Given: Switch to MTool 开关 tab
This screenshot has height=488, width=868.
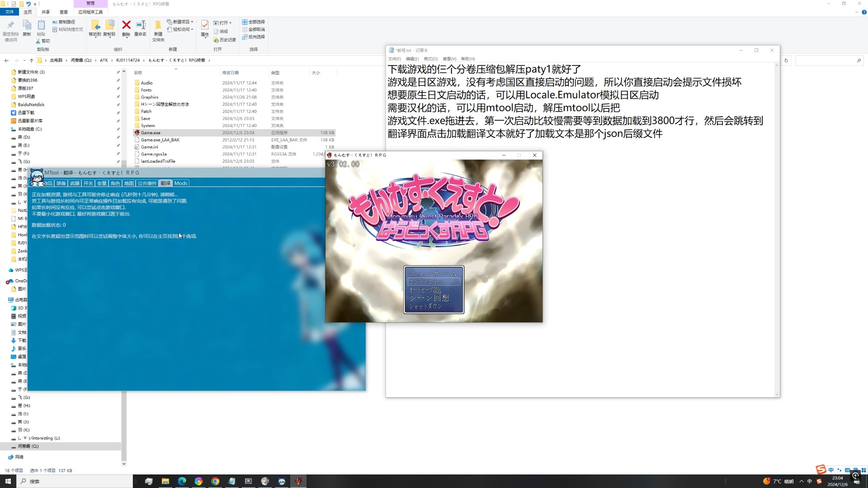Looking at the screenshot, I should pyautogui.click(x=88, y=183).
